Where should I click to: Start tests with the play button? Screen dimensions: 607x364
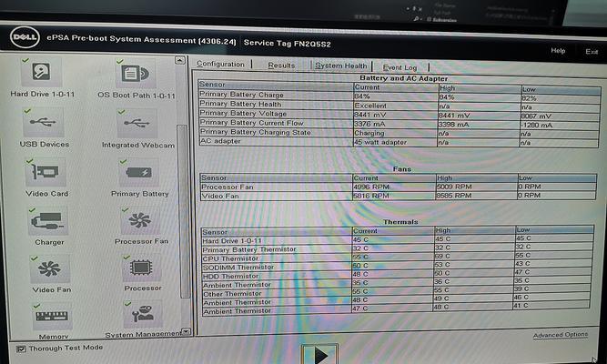pos(319,354)
